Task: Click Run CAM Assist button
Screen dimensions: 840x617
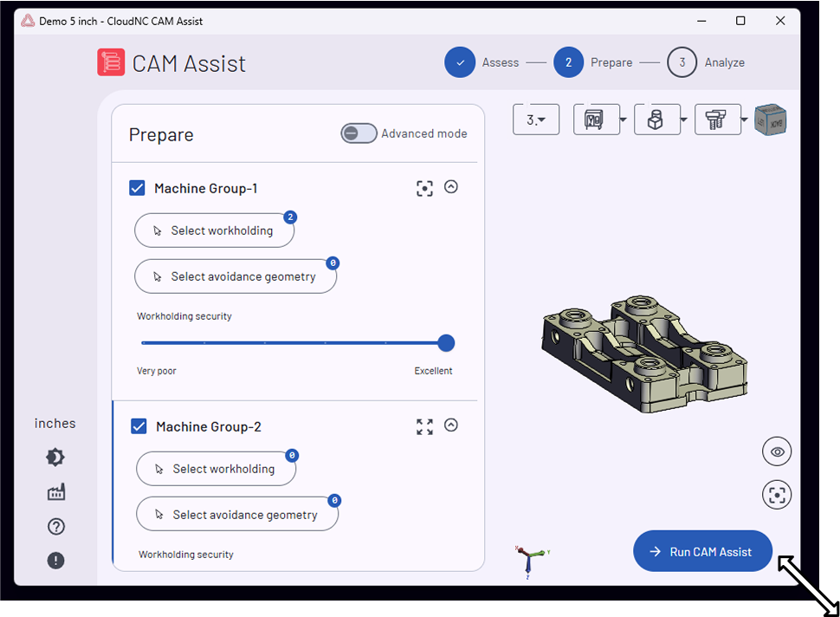Action: [x=703, y=552]
